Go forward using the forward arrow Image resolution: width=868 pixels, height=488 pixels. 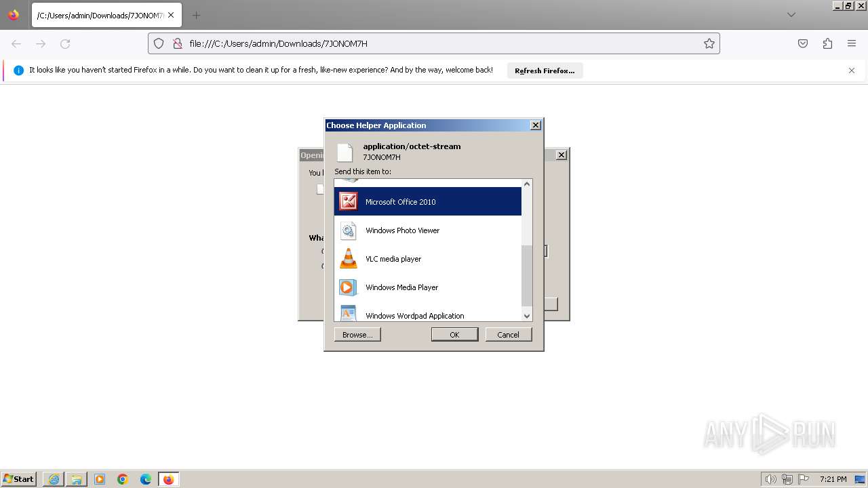[41, 43]
